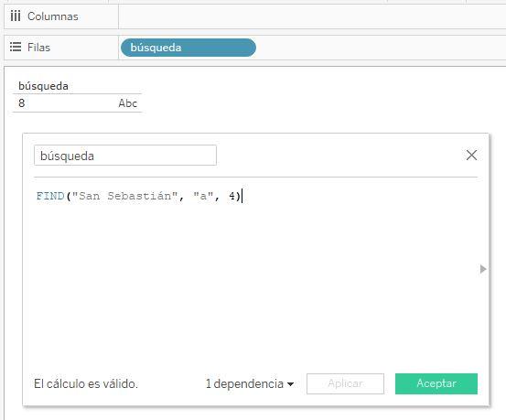Click the Aceptar button
This screenshot has height=420, width=506.
[x=436, y=383]
